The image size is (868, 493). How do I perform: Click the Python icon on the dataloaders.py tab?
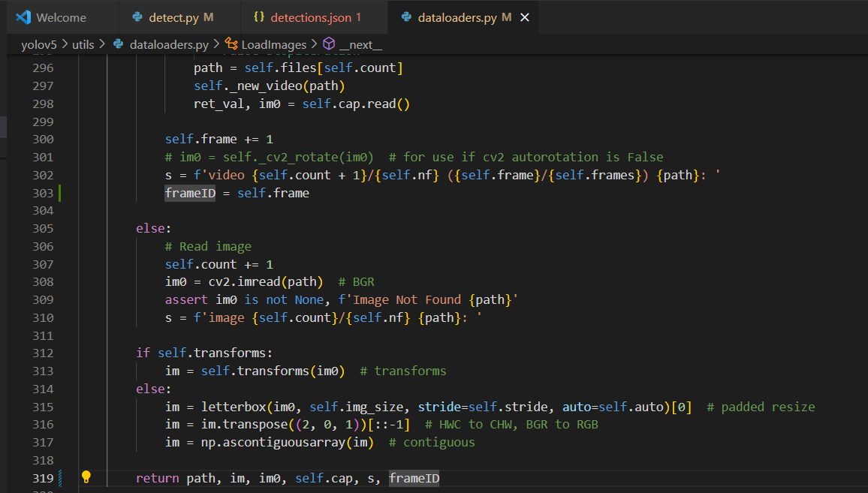(405, 17)
